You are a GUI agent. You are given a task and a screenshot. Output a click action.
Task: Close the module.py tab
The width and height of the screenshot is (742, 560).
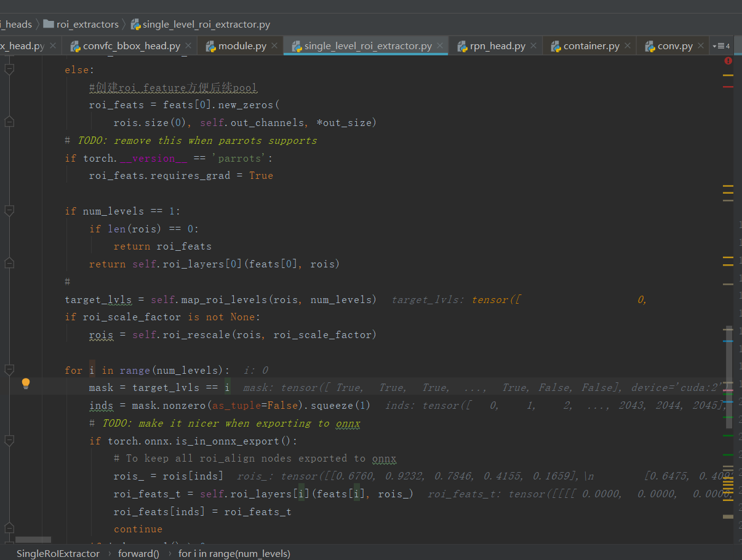[x=273, y=45]
